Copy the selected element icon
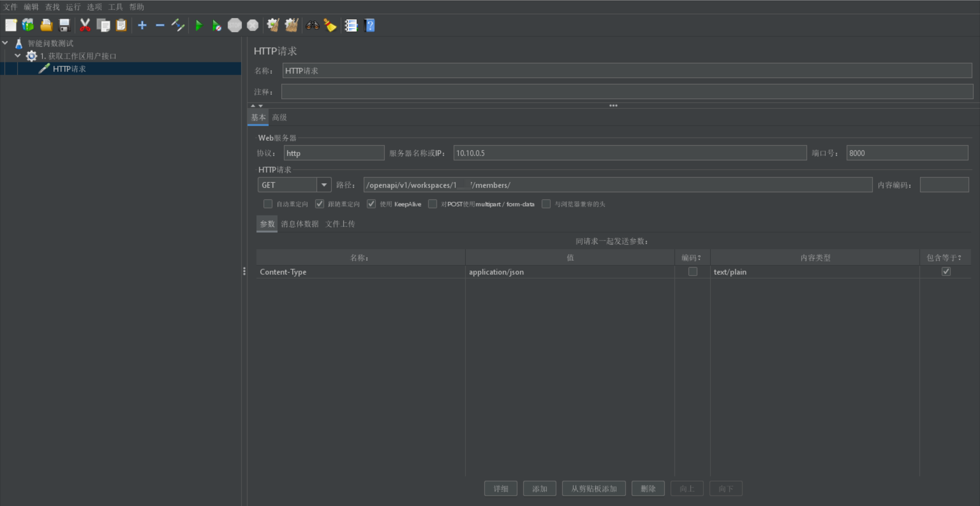This screenshot has height=506, width=980. pyautogui.click(x=103, y=26)
